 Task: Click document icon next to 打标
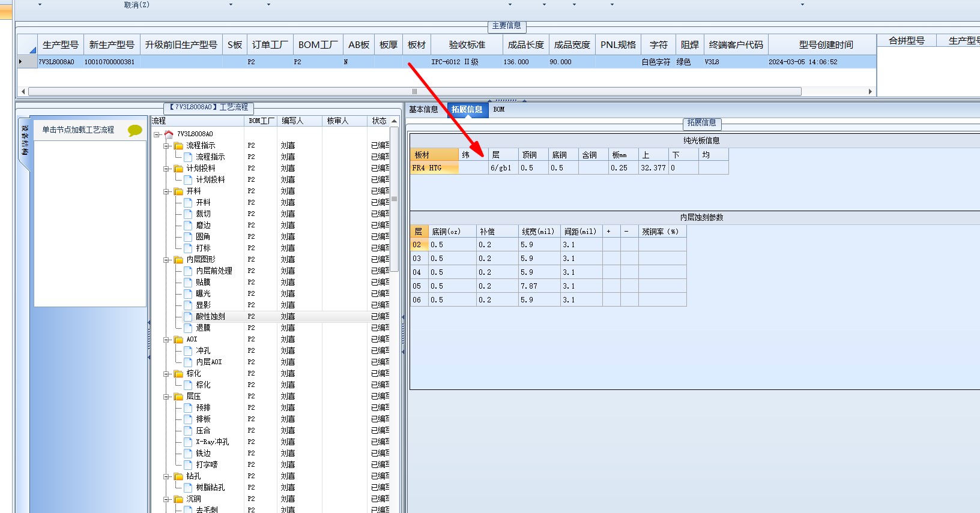(188, 248)
